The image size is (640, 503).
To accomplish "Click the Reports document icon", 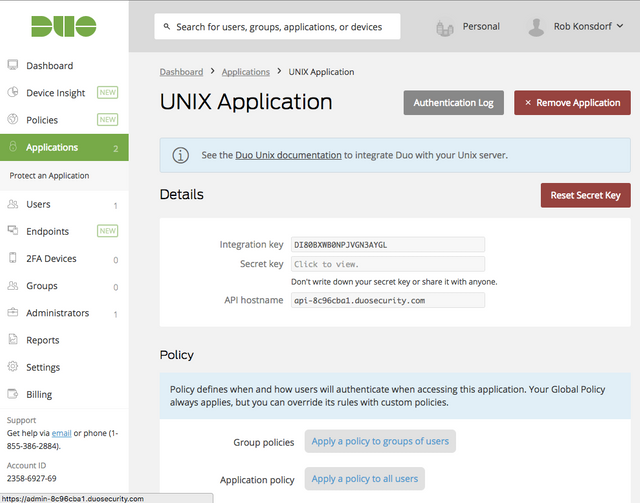I will (x=13, y=339).
